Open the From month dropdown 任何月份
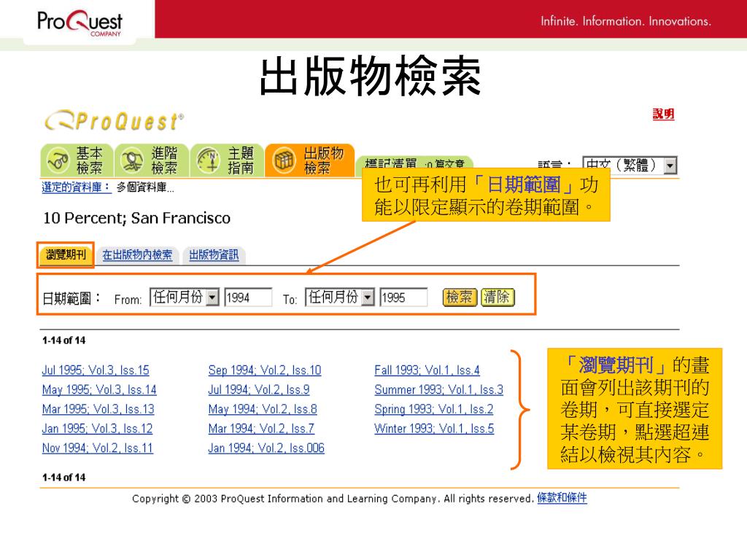The height and width of the screenshot is (560, 747). tap(185, 297)
